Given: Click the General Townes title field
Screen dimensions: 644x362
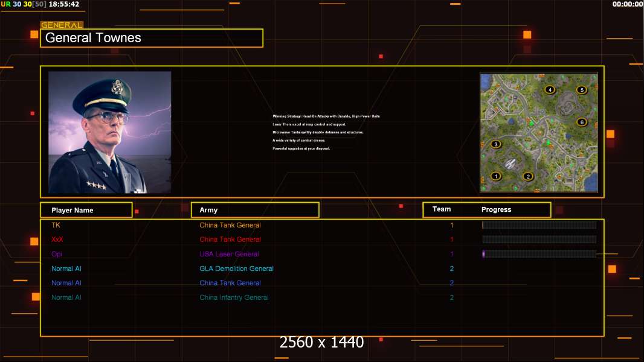Looking at the screenshot, I should tap(152, 38).
